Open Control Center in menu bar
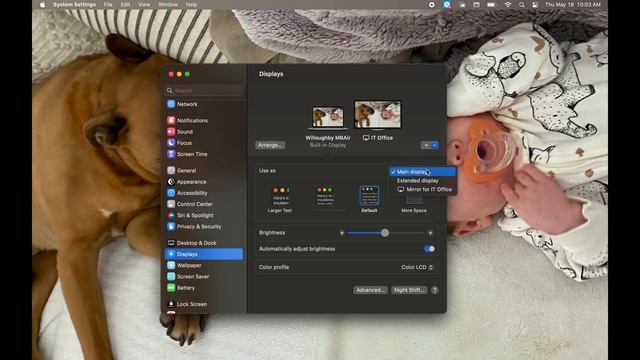 pyautogui.click(x=535, y=4)
